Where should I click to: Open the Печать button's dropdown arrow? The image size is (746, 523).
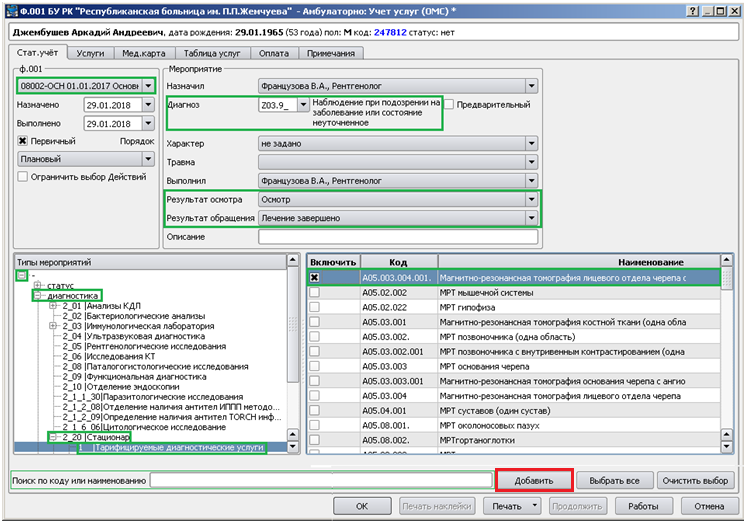[x=535, y=506]
